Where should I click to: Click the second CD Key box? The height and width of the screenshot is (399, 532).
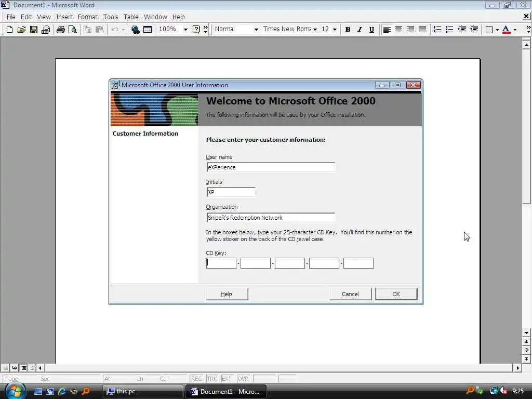[x=256, y=263]
